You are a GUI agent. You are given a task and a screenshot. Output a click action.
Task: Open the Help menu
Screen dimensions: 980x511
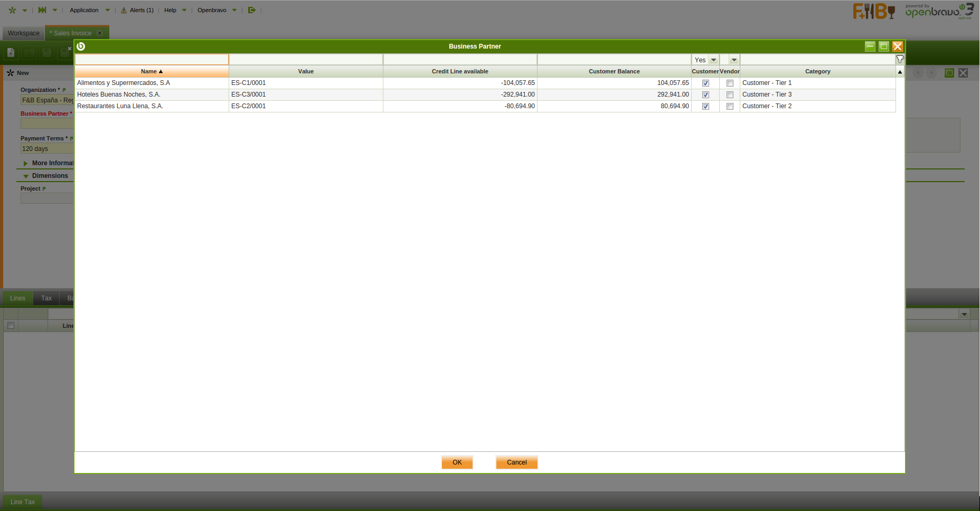tap(170, 10)
